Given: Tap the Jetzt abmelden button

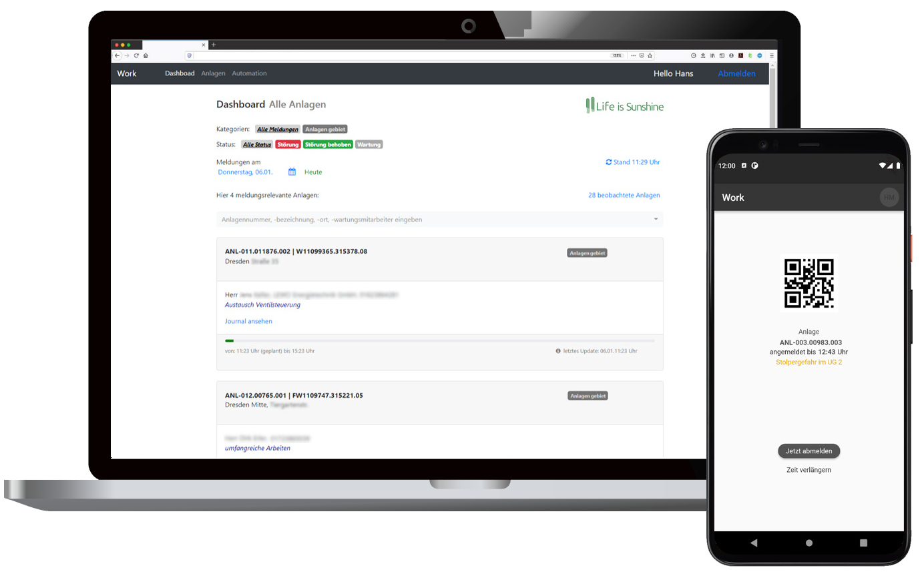Looking at the screenshot, I should click(x=808, y=451).
